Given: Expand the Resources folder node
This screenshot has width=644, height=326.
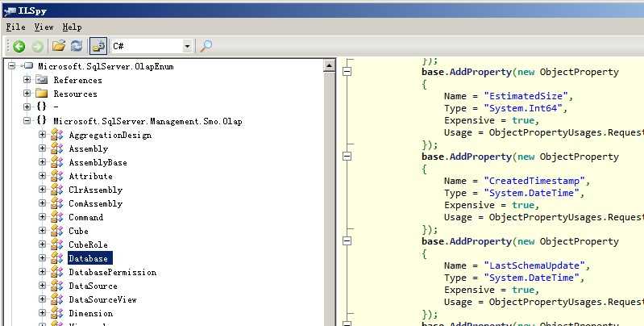Looking at the screenshot, I should (x=27, y=94).
